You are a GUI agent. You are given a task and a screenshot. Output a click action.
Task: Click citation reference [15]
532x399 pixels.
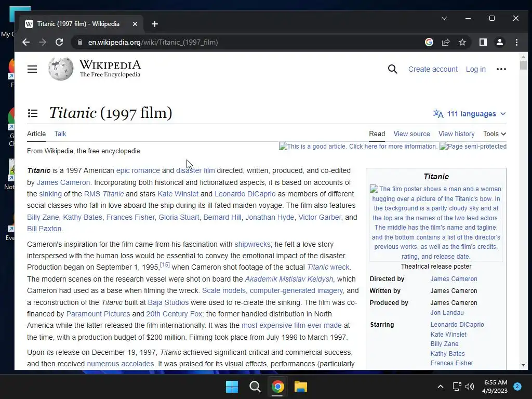[x=165, y=264]
